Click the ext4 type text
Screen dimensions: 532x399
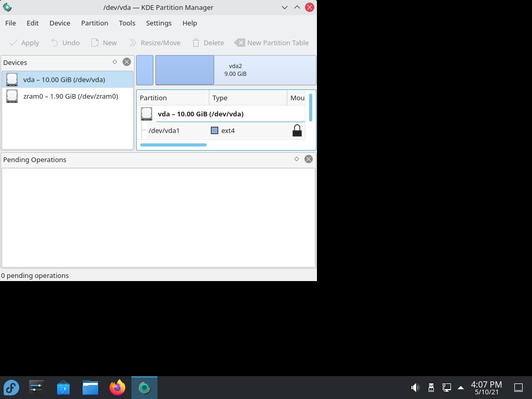228,130
